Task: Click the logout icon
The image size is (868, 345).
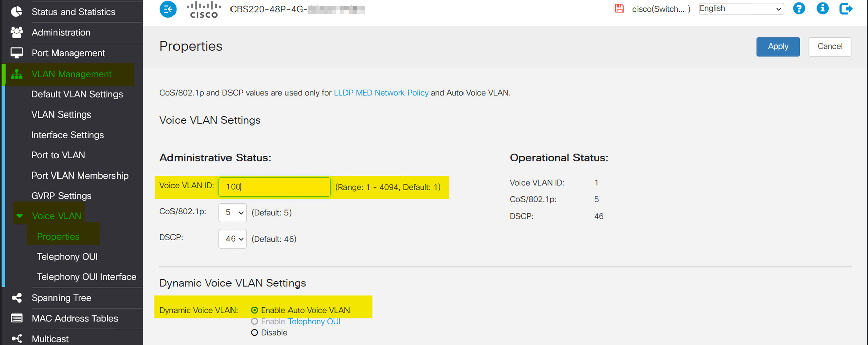Action: (846, 9)
